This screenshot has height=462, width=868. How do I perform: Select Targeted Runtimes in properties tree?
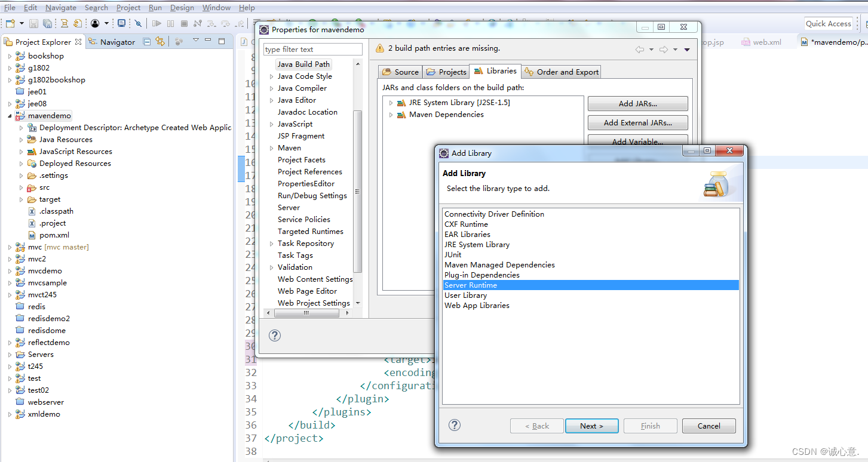[x=310, y=232]
